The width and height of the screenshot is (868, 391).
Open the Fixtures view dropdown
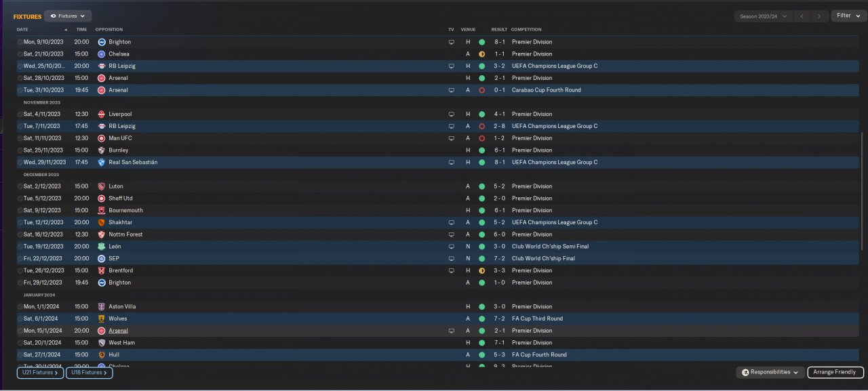pos(68,16)
